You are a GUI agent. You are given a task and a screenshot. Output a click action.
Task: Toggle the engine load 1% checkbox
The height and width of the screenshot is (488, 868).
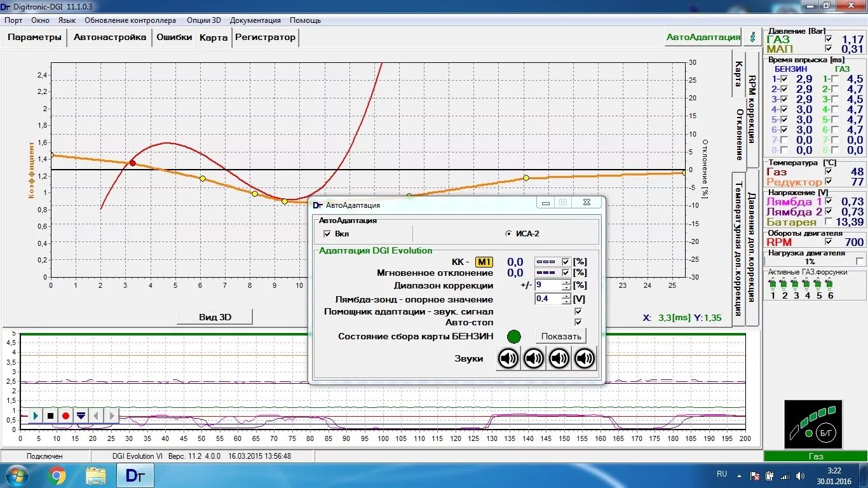click(x=860, y=261)
